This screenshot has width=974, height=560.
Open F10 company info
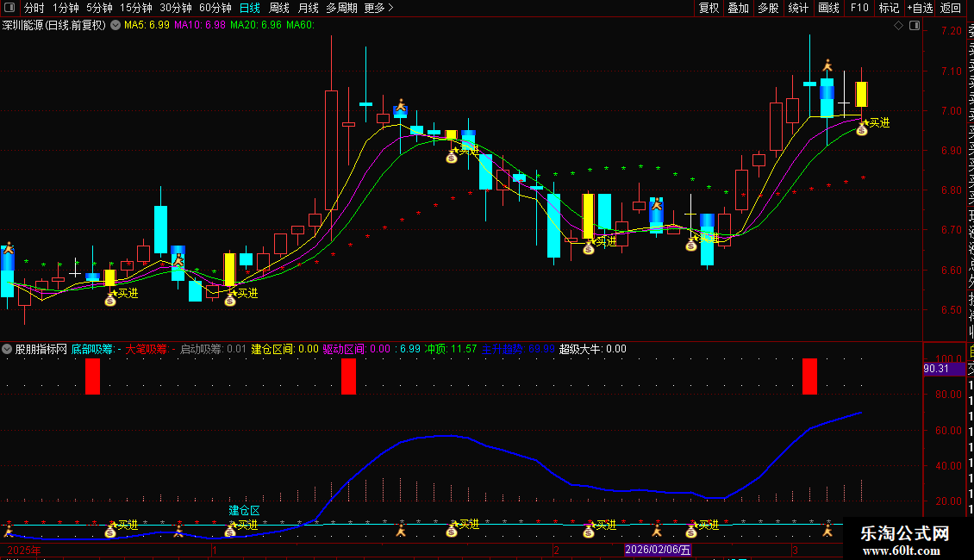click(859, 8)
